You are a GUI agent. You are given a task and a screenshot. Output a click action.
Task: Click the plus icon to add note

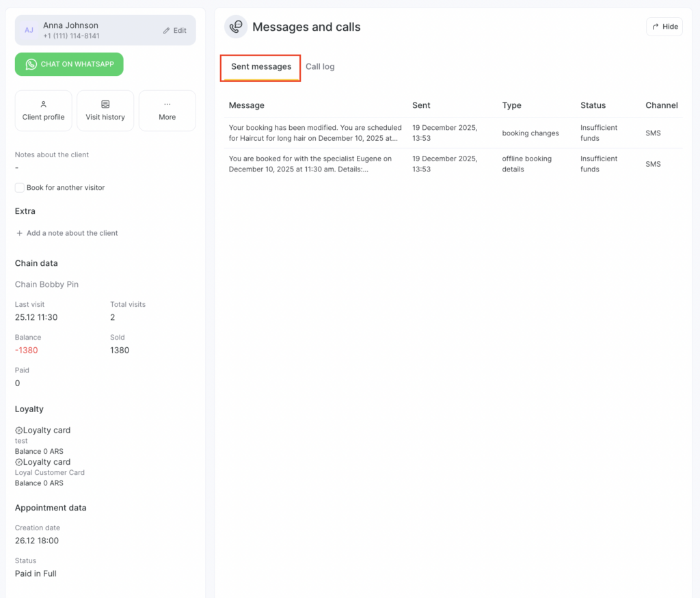19,233
